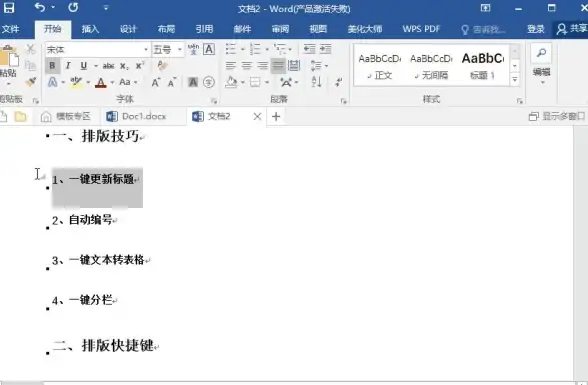Screen dimensions: 588x385
Task: Redo the last action
Action: click(73, 7)
